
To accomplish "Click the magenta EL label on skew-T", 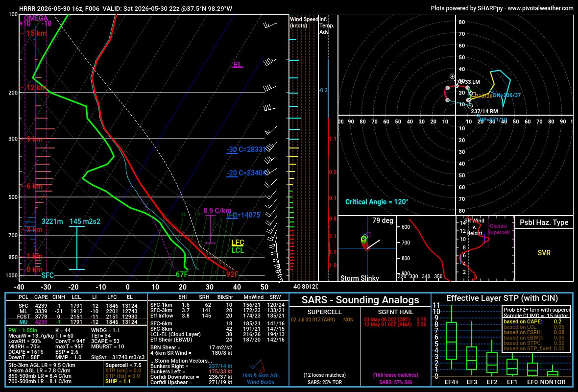I will click(x=238, y=65).
